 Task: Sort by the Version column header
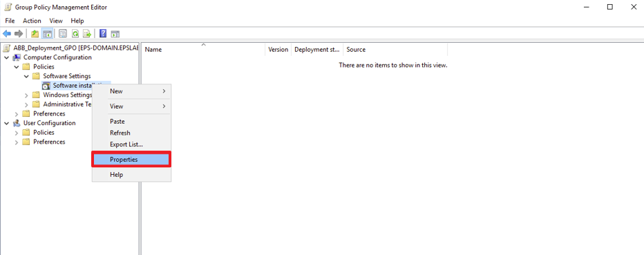(x=278, y=49)
